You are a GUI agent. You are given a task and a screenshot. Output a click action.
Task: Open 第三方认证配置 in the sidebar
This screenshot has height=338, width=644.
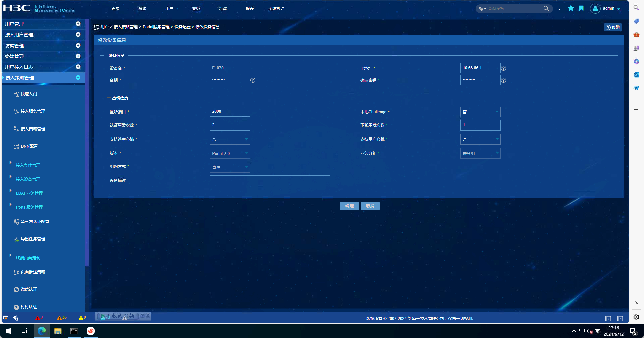click(31, 222)
